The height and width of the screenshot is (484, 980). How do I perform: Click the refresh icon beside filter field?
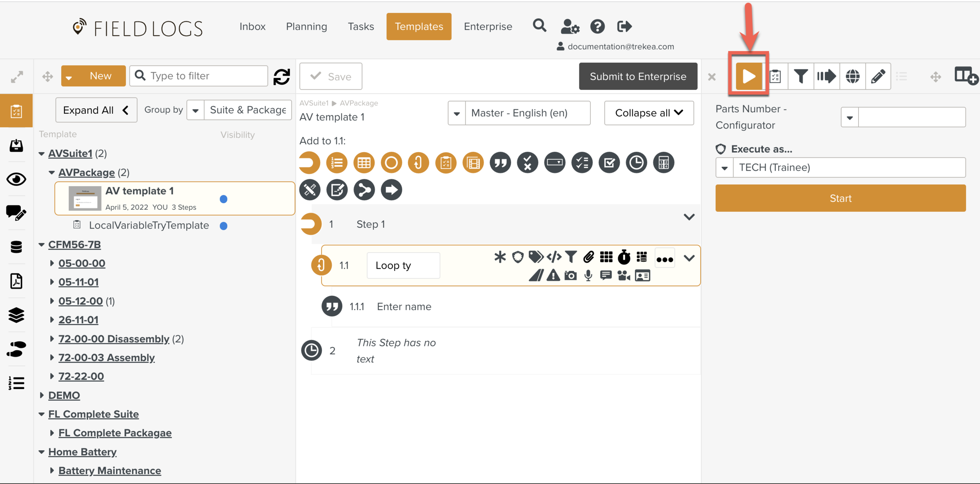tap(281, 76)
